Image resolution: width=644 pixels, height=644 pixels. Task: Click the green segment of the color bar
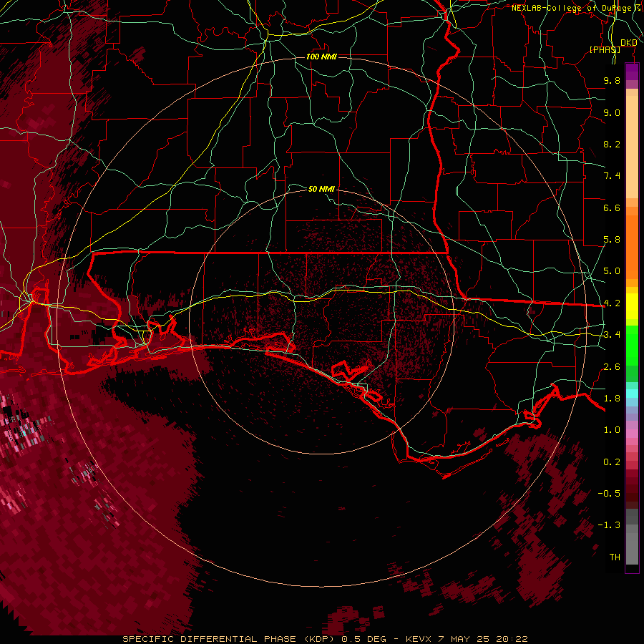(x=632, y=347)
